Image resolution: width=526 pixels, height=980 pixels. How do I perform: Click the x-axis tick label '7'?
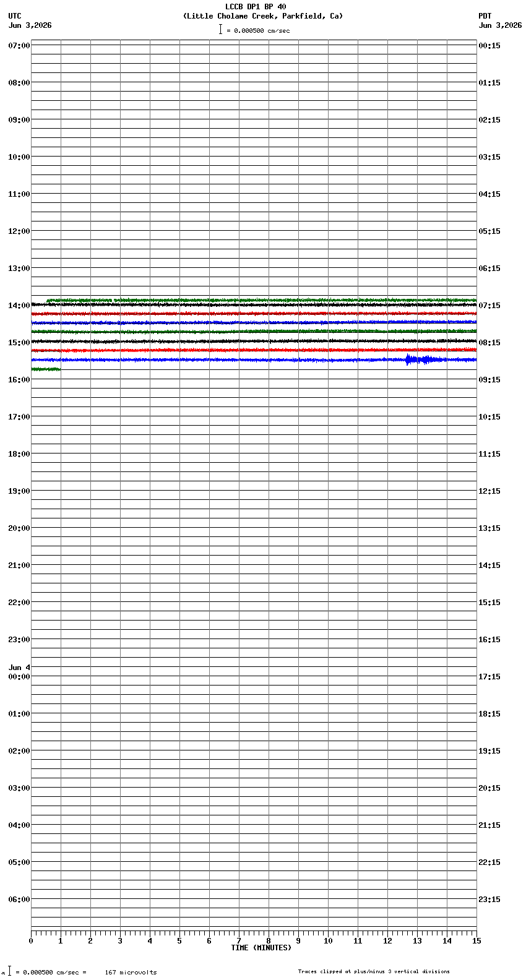(x=239, y=941)
